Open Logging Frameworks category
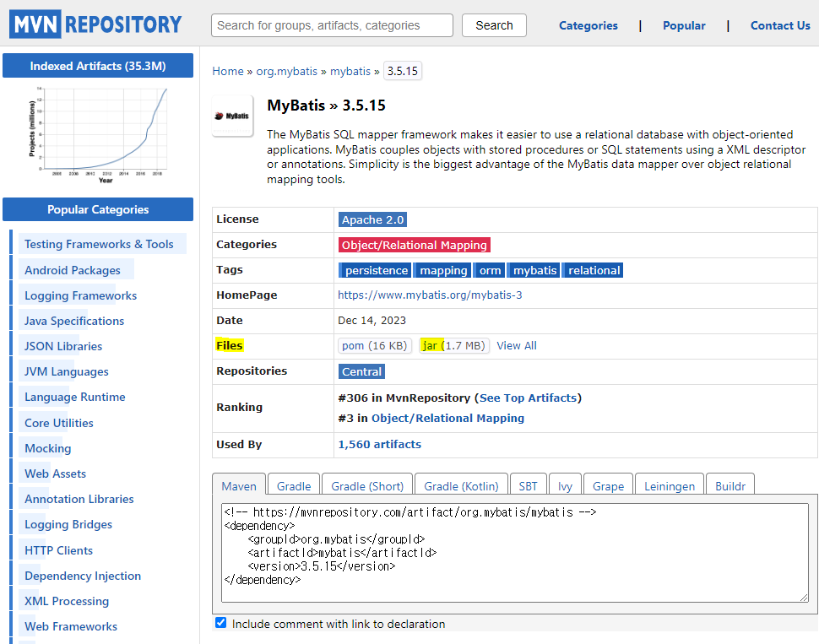Screen dimensions: 819x644 click(x=80, y=295)
